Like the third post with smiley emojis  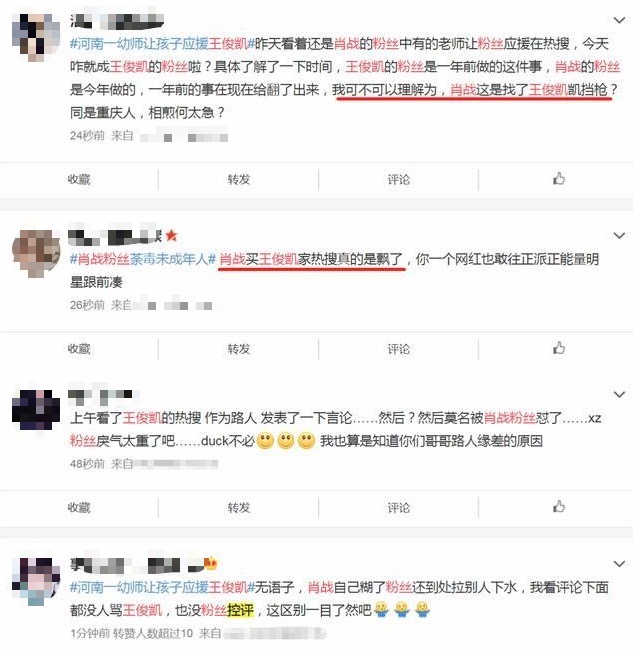tap(559, 507)
